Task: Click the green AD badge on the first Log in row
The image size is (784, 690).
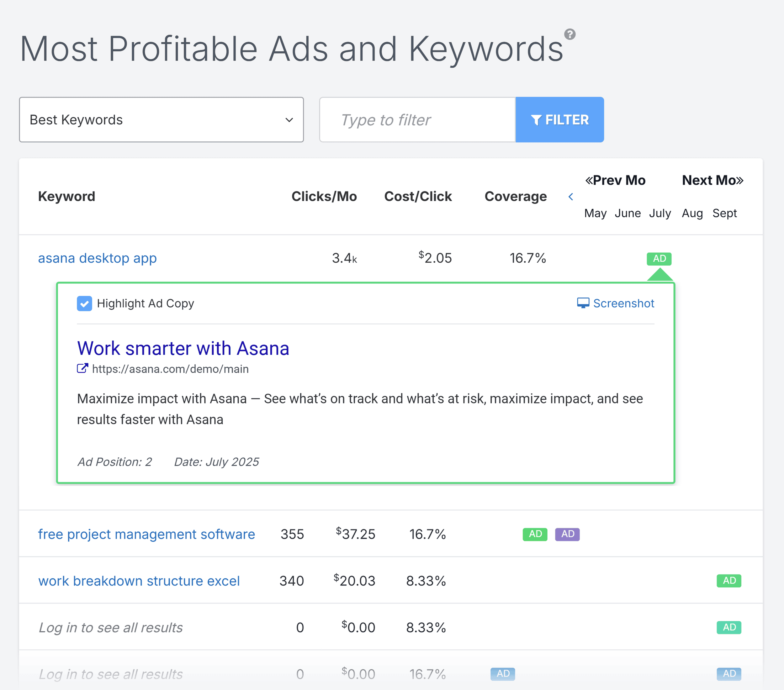Action: [729, 627]
